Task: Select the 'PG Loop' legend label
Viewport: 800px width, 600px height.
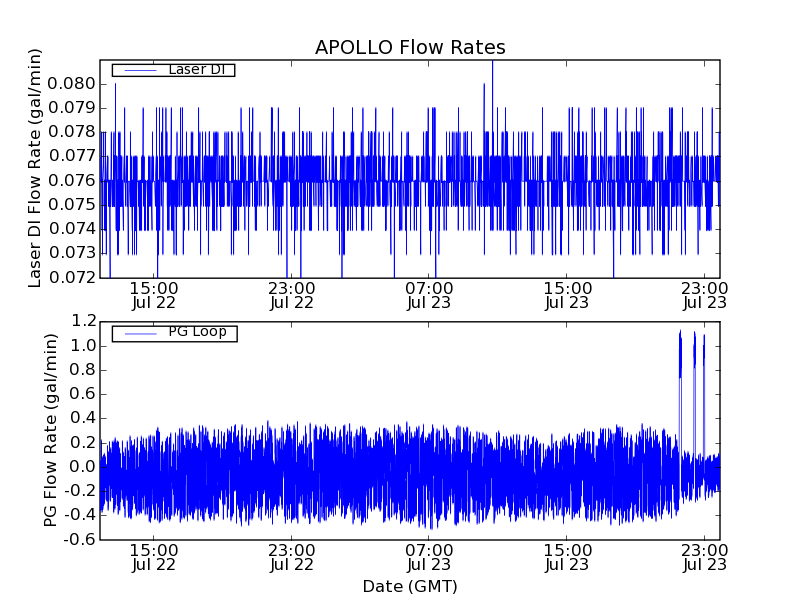Action: (197, 332)
